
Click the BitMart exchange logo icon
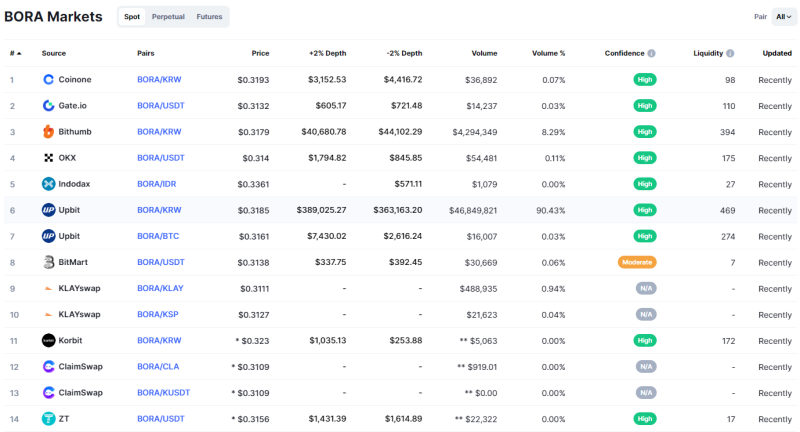pos(48,262)
